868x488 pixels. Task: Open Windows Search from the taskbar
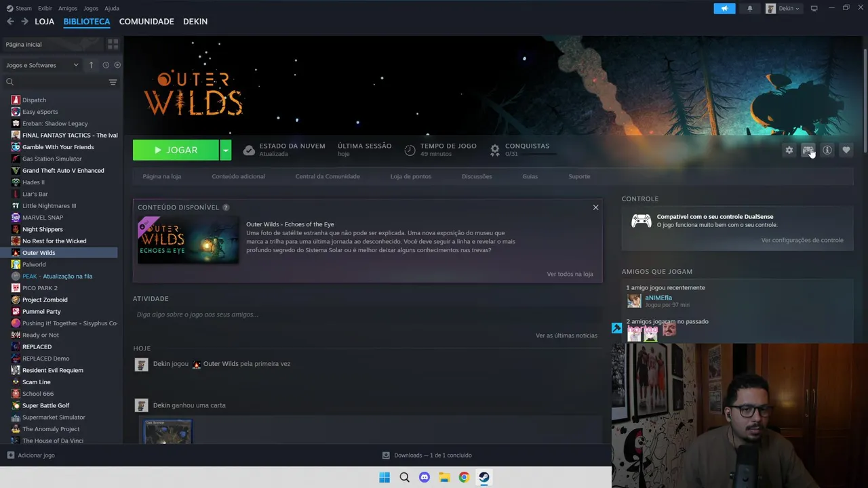point(405,477)
